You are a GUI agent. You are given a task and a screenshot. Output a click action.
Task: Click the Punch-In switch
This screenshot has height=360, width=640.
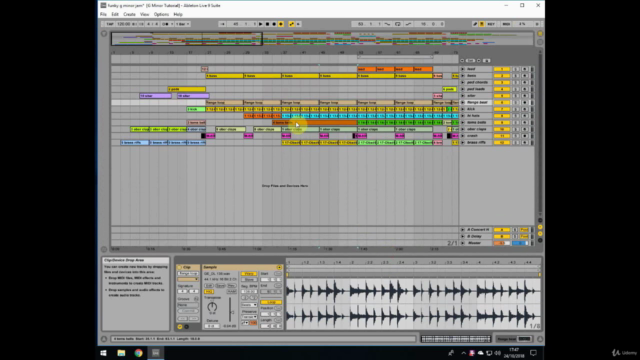click(x=387, y=24)
